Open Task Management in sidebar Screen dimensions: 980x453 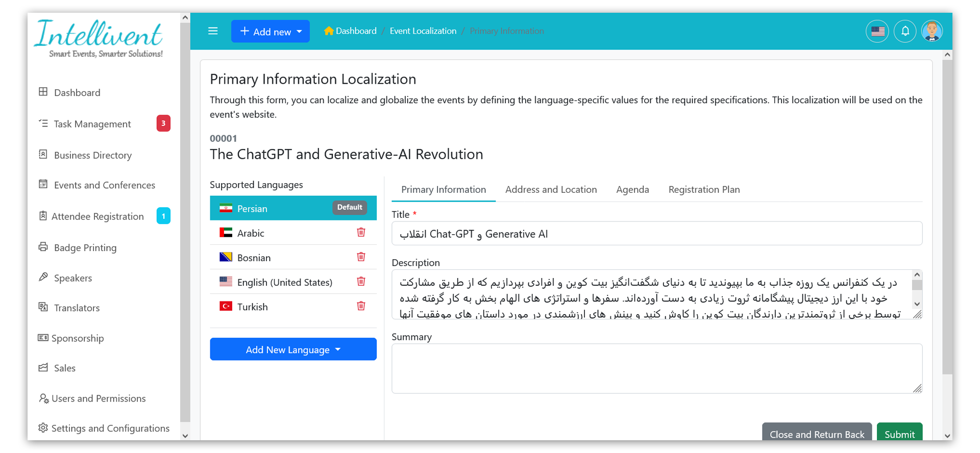click(x=92, y=124)
